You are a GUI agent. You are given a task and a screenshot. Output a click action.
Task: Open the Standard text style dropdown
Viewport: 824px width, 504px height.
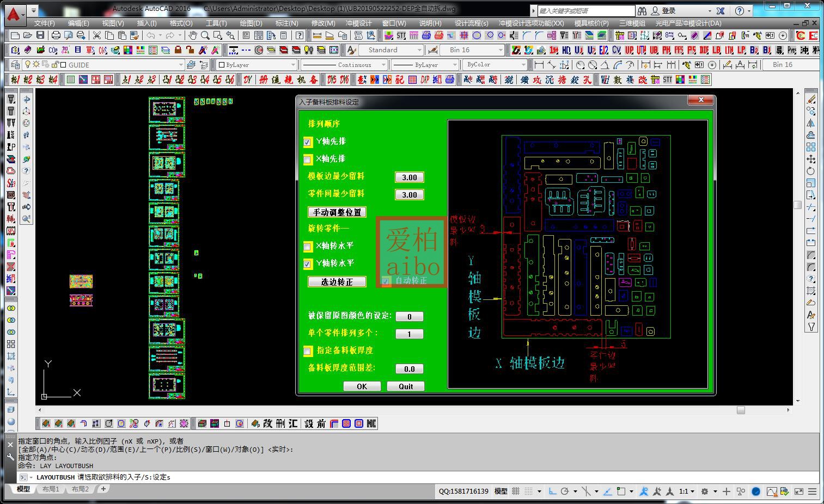[x=419, y=50]
